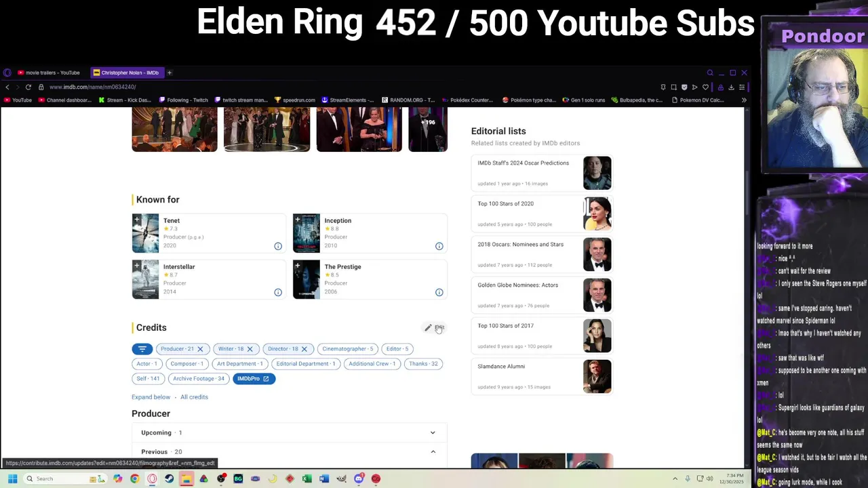
Task: Open browser tab search magnifier
Action: (x=710, y=73)
